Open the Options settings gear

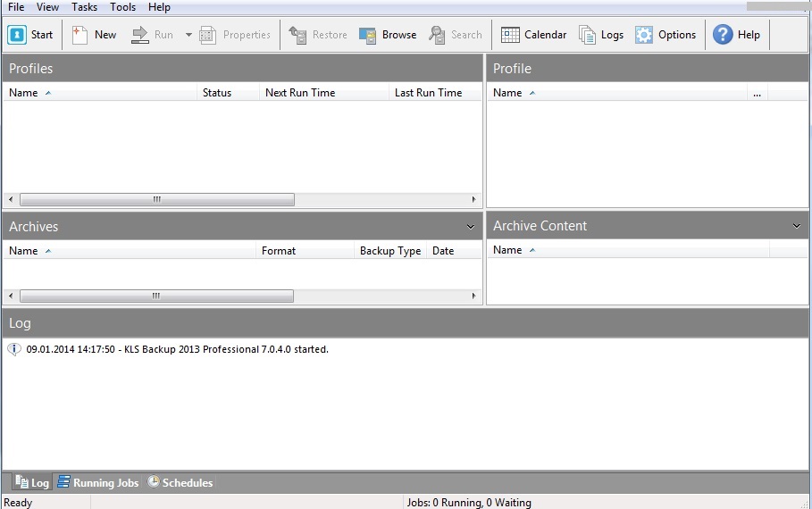tap(644, 35)
